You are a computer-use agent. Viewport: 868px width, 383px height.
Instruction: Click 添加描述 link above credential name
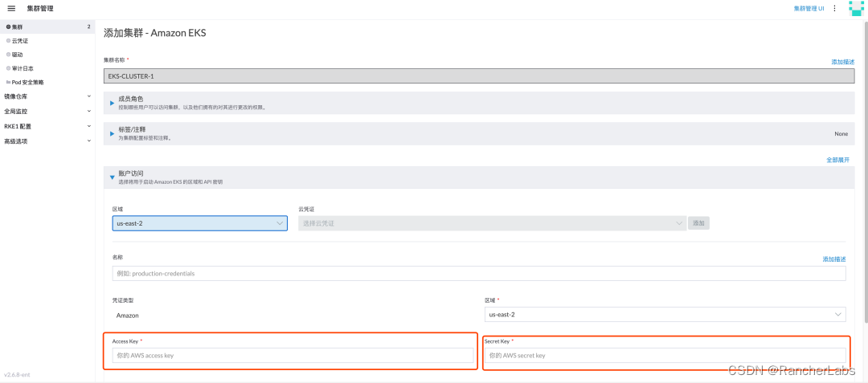click(834, 259)
